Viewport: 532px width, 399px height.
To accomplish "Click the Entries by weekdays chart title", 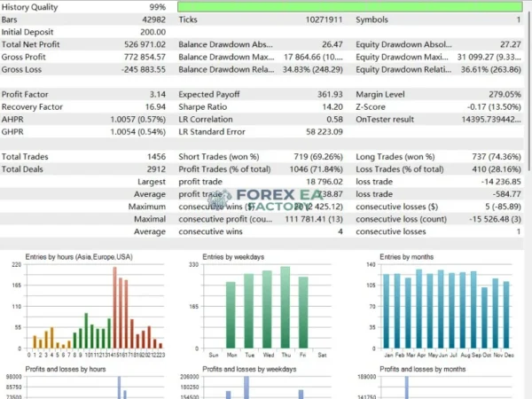I will click(233, 257).
